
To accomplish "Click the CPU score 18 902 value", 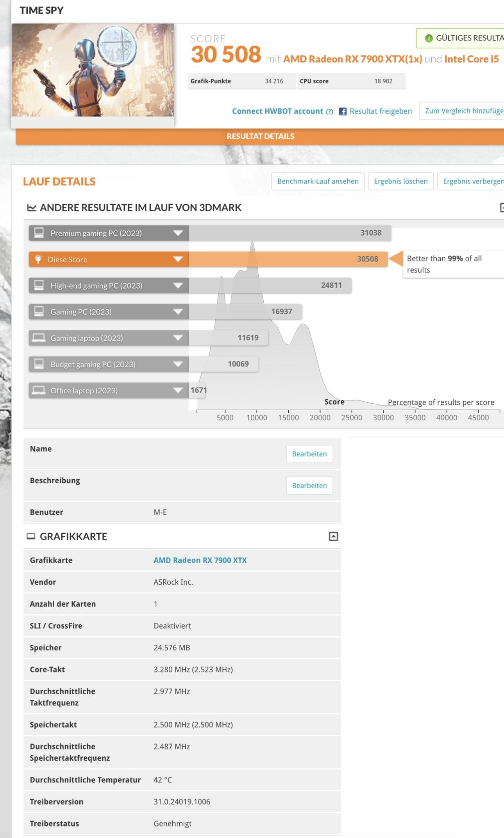I will (x=383, y=81).
